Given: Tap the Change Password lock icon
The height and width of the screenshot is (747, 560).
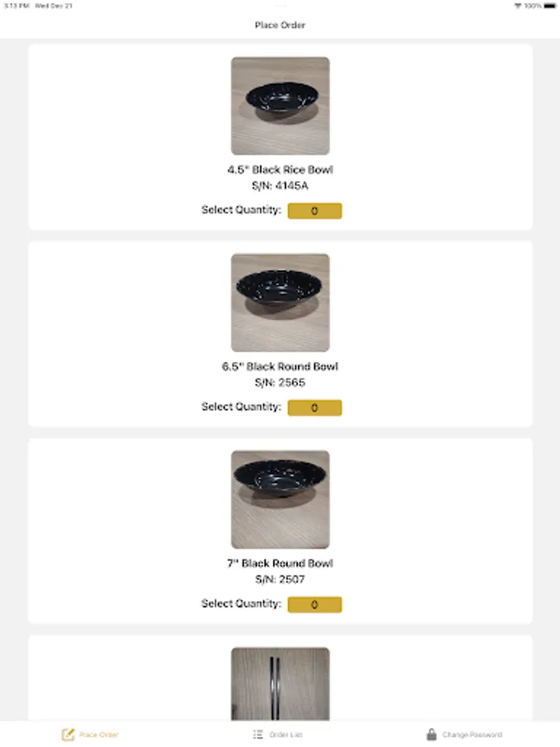Looking at the screenshot, I should [431, 735].
